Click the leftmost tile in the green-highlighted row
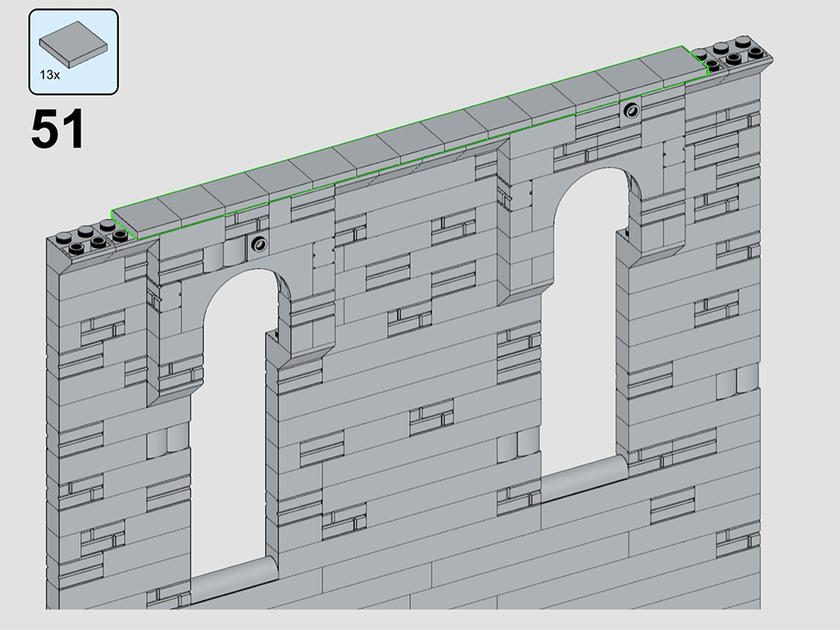 tap(144, 216)
